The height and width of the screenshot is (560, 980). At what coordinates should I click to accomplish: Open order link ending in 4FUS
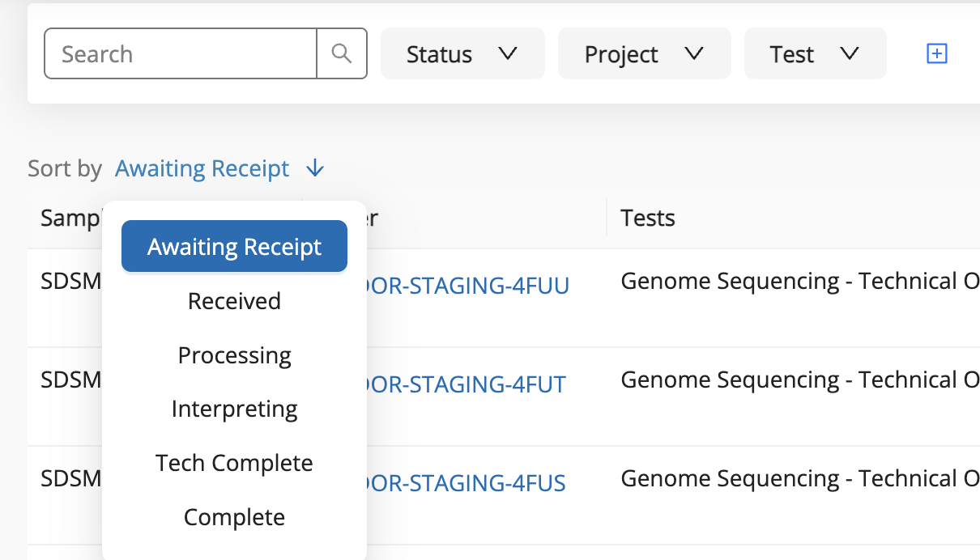point(467,482)
